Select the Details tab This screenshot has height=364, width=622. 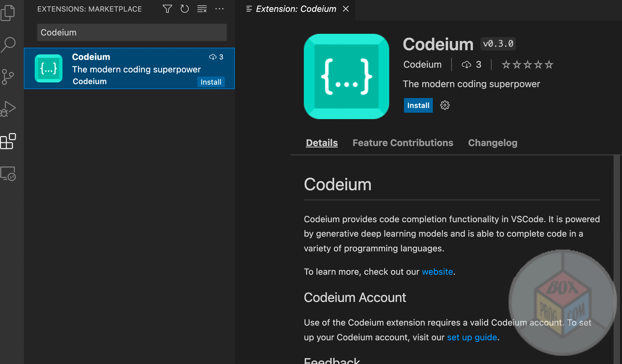click(x=322, y=143)
